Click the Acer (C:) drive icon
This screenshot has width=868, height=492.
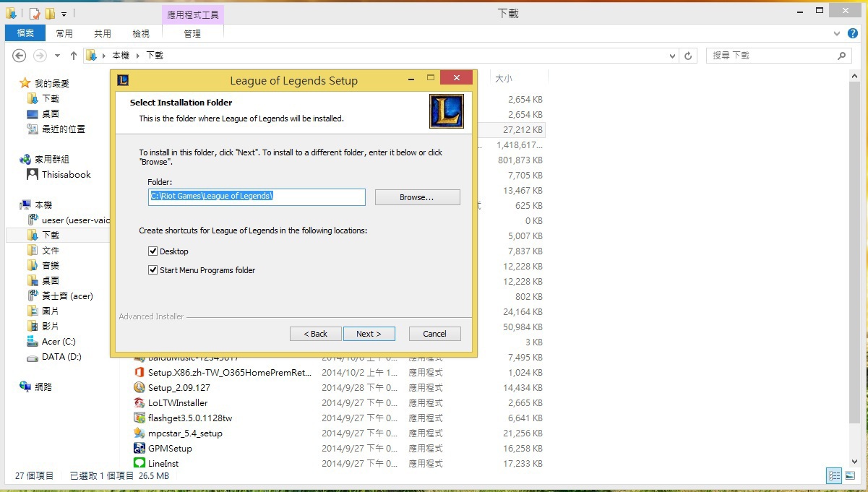[x=33, y=341]
